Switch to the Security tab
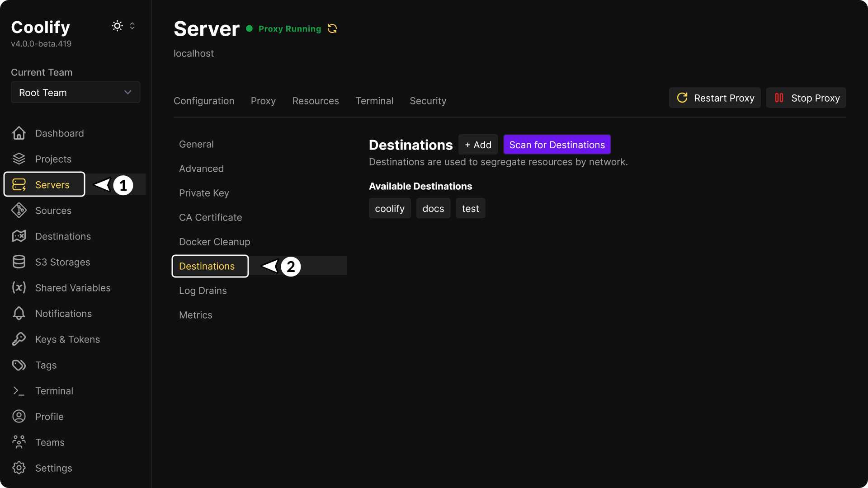Image resolution: width=868 pixels, height=488 pixels. pos(428,101)
